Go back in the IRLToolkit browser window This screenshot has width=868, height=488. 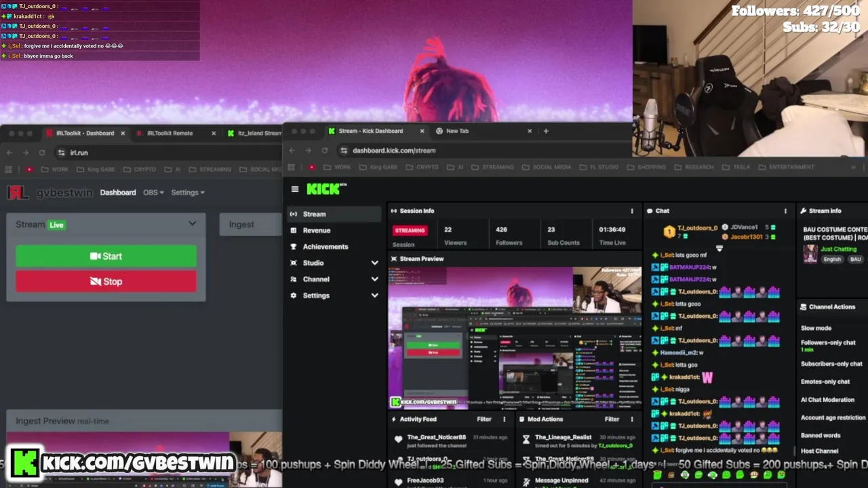[9, 152]
